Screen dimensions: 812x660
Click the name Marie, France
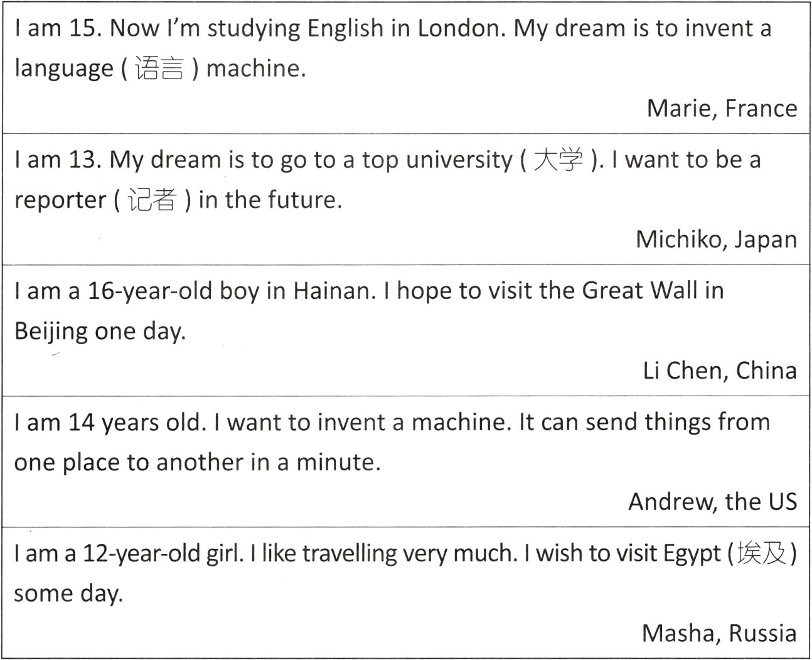722,109
